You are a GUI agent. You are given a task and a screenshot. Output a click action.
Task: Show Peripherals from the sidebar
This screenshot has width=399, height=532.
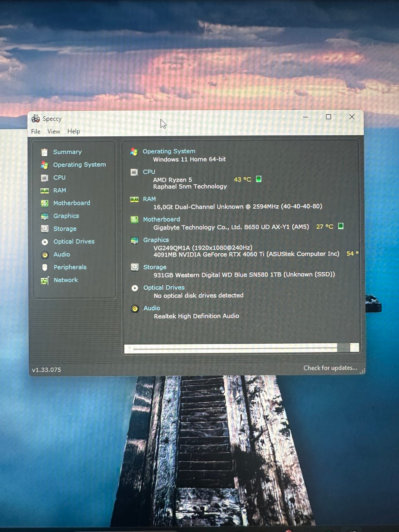tap(70, 267)
